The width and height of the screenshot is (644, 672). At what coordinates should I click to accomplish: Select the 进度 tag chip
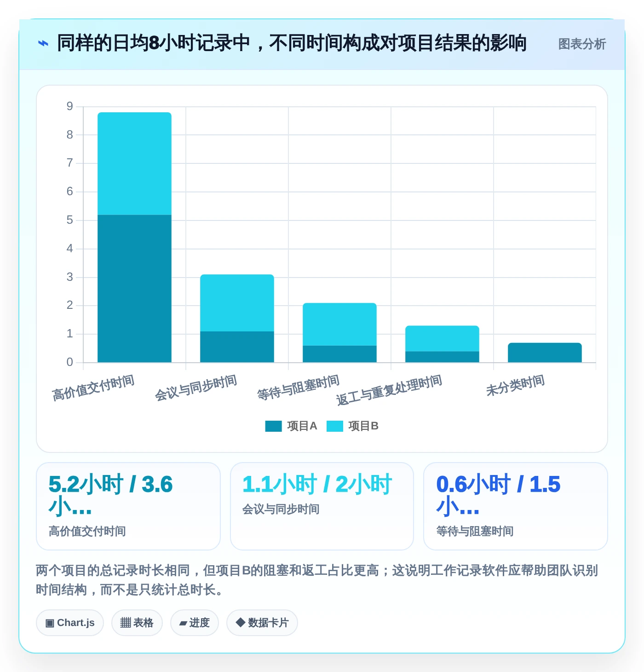(x=195, y=623)
